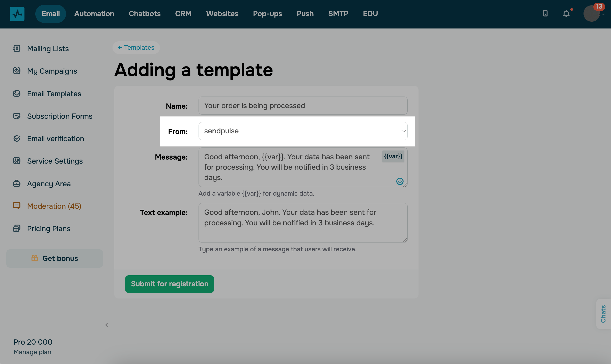
Task: Open Manage plan link
Action: click(32, 352)
